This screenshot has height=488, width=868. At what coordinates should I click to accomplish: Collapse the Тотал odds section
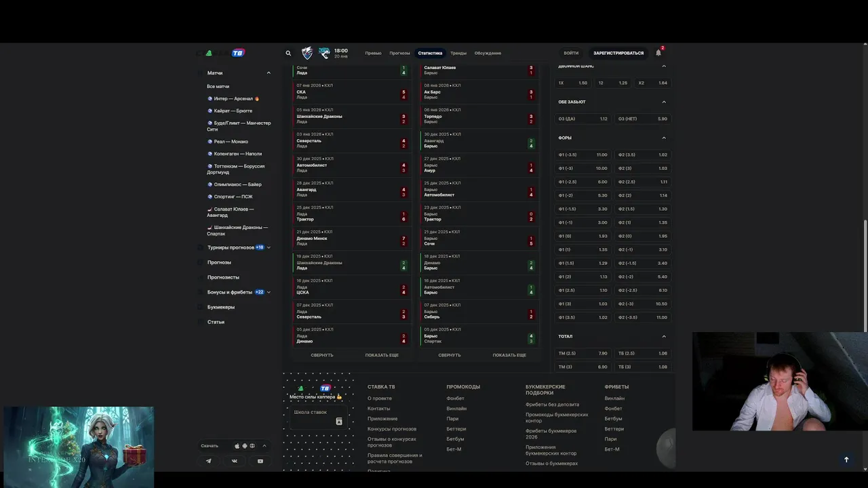coord(664,336)
